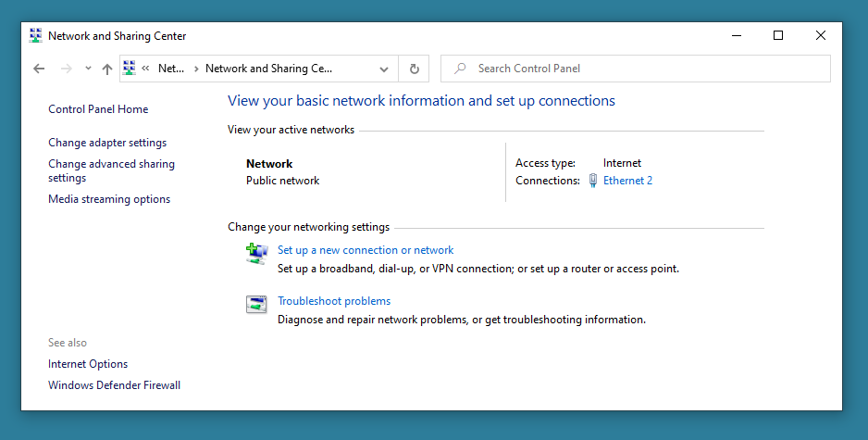Click the Up arrow to parent folder
Image resolution: width=868 pixels, height=440 pixels.
107,69
